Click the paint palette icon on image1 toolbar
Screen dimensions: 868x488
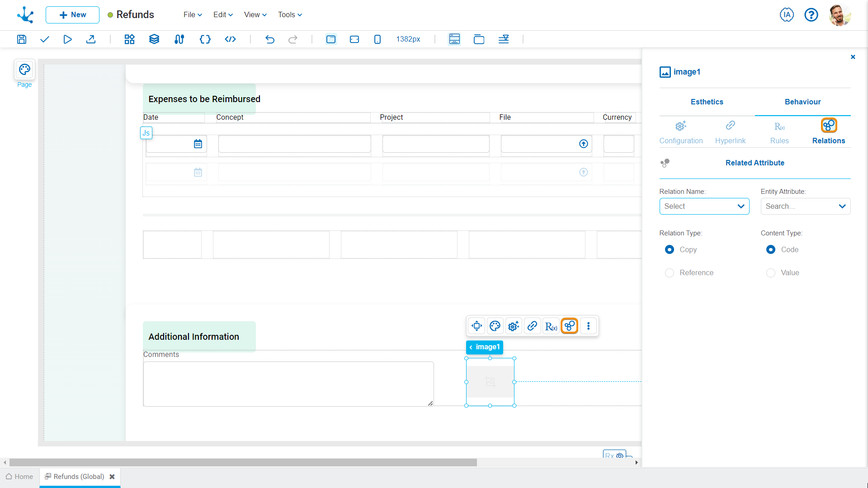click(x=495, y=326)
